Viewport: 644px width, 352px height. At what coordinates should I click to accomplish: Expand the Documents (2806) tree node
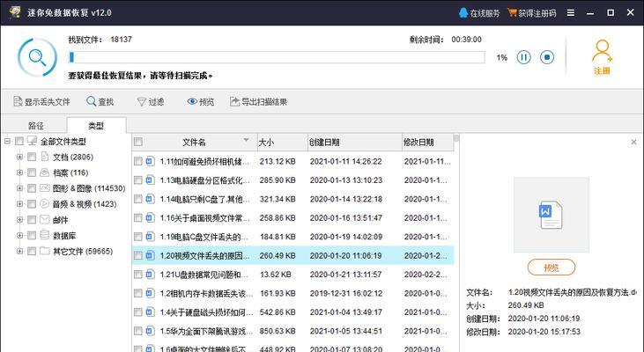tap(19, 158)
